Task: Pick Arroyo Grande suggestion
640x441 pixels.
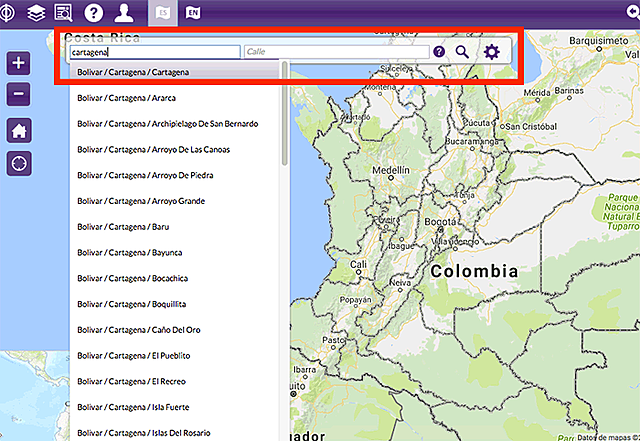Action: [x=175, y=201]
